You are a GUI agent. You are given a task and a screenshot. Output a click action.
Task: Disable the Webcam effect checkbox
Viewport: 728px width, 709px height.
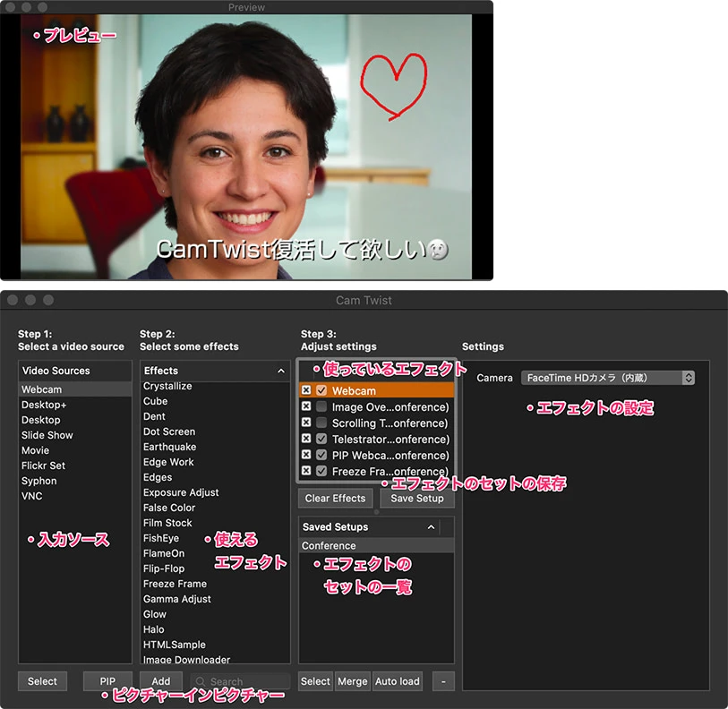[x=321, y=391]
